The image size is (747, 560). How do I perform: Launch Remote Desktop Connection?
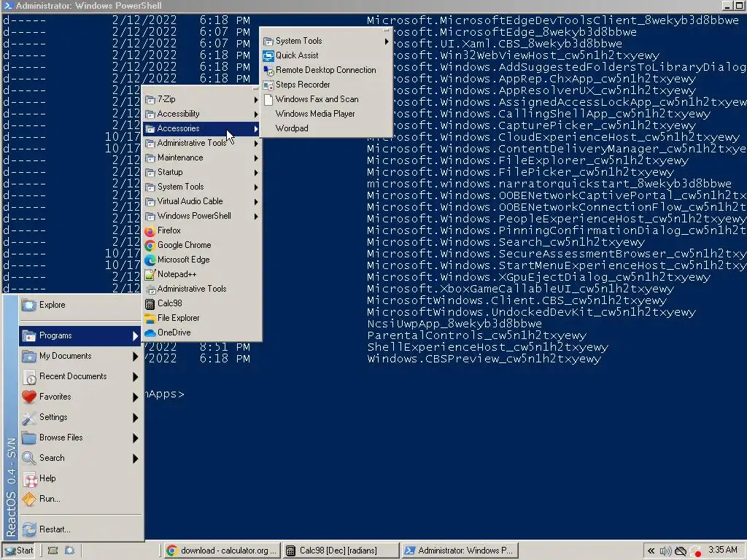(x=326, y=70)
